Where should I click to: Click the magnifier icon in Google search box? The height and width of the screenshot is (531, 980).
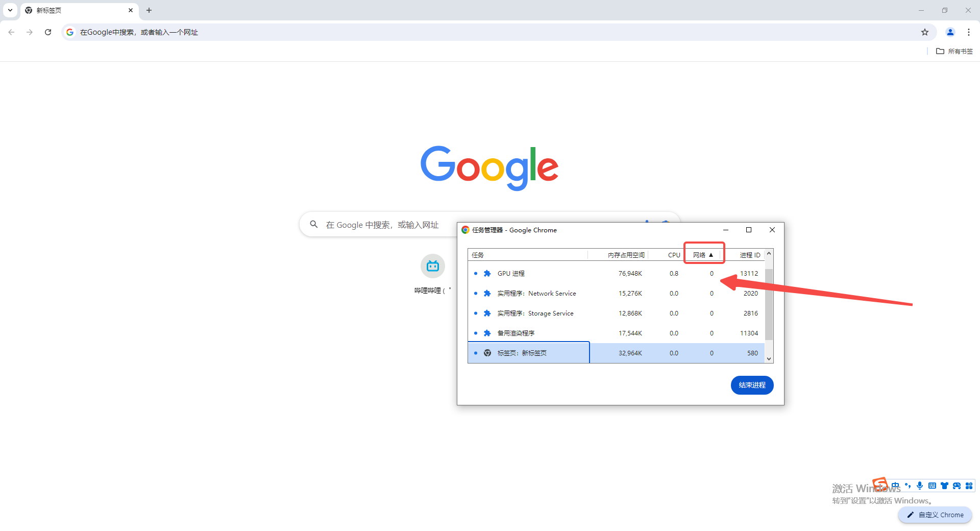coord(314,224)
